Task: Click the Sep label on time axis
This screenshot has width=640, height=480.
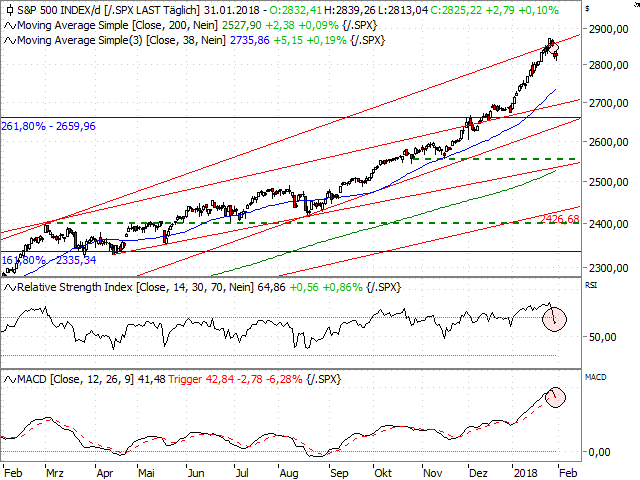Action: (339, 473)
